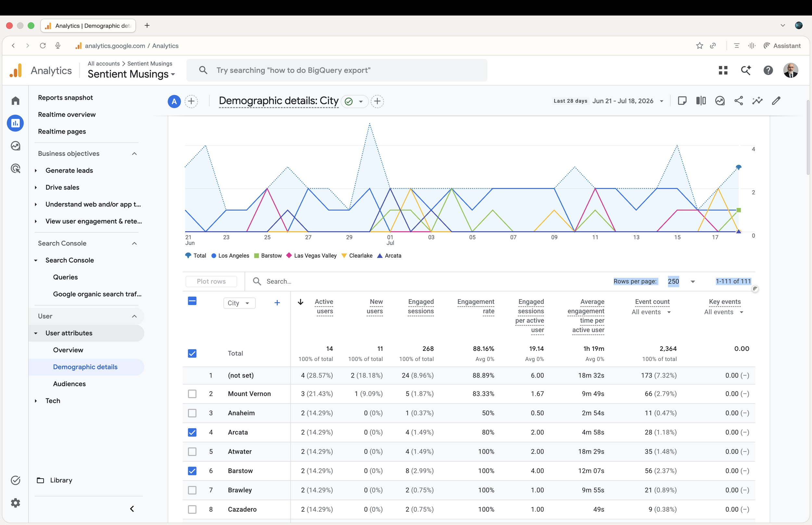Screen dimensions: 812x525
Task: Open the City dimension dropdown
Action: click(x=239, y=303)
